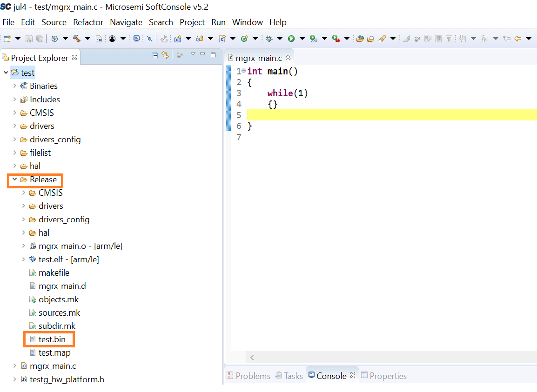Close the mgrx_main.c editor tab
537x392 pixels.
(x=288, y=58)
